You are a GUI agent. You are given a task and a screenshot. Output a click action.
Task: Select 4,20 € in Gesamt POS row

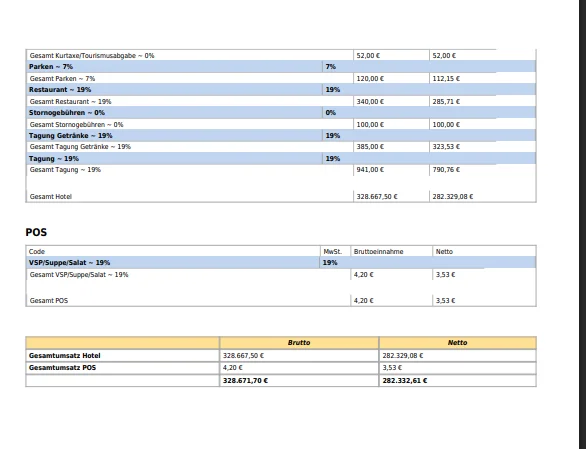[x=363, y=301]
